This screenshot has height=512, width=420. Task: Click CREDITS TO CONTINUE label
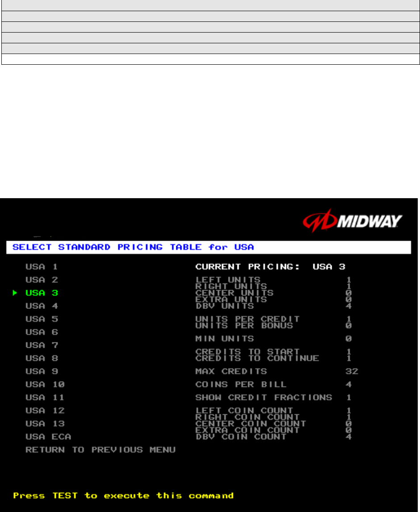click(258, 358)
